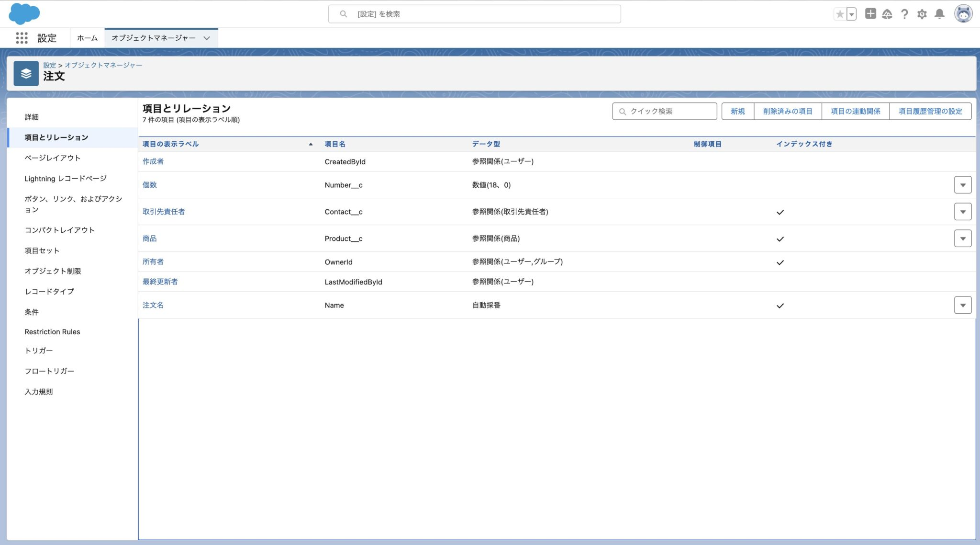Open the App Launcher grid icon
Viewport: 980px width, 545px height.
pos(22,38)
